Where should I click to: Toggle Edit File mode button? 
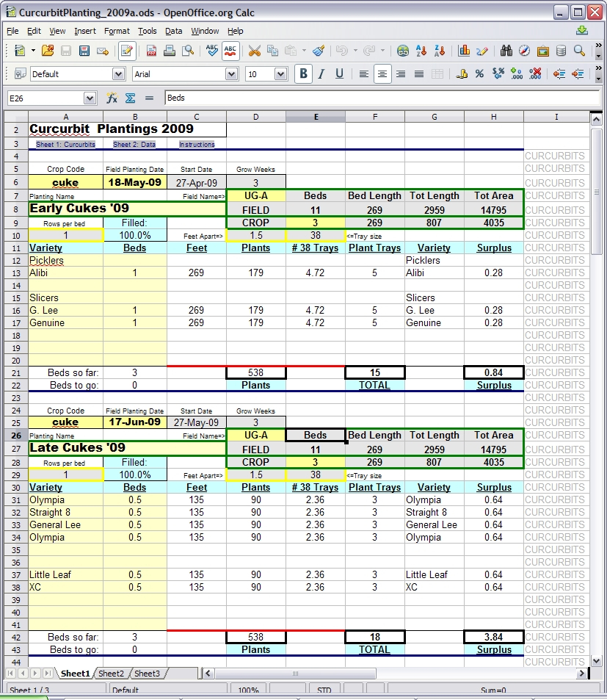click(x=126, y=51)
